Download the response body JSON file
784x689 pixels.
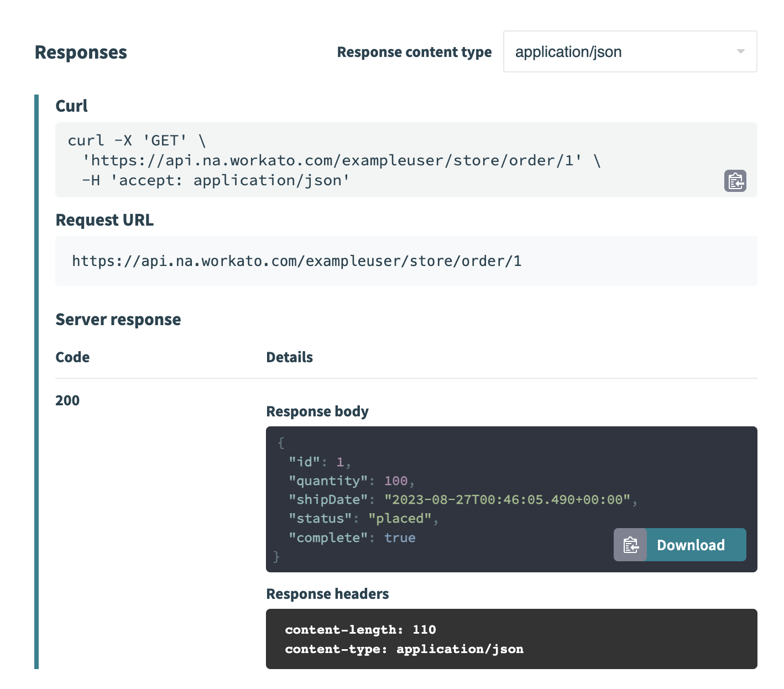click(x=691, y=545)
